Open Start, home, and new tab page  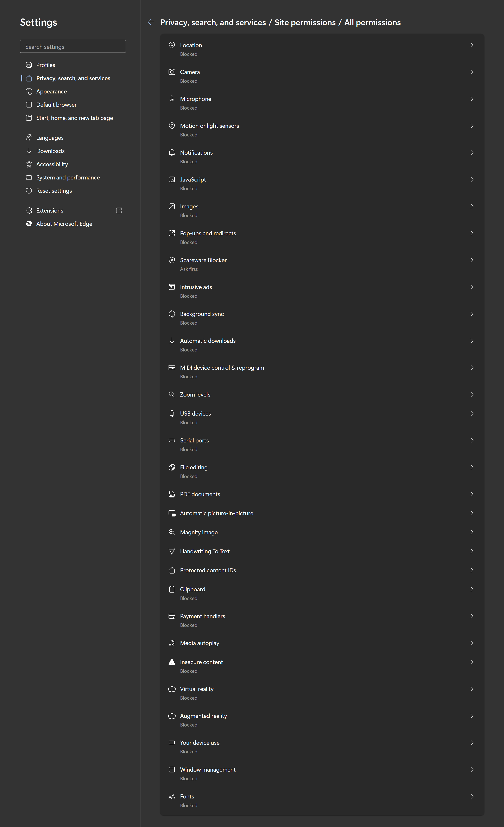[x=73, y=118]
